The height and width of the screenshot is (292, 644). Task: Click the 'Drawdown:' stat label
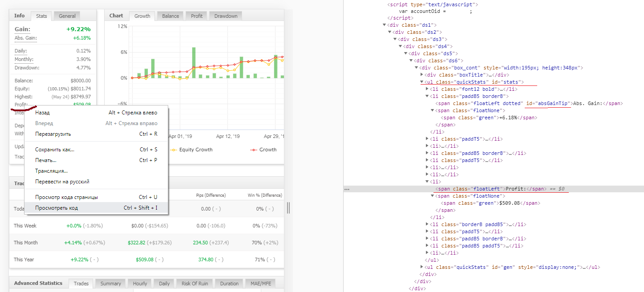coord(27,68)
